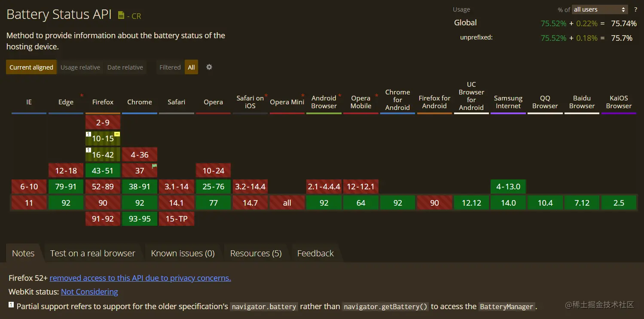Screen dimensions: 644x319
Task: Click the yellow prefix marker on Firefox 10-15
Action: pyautogui.click(x=117, y=134)
